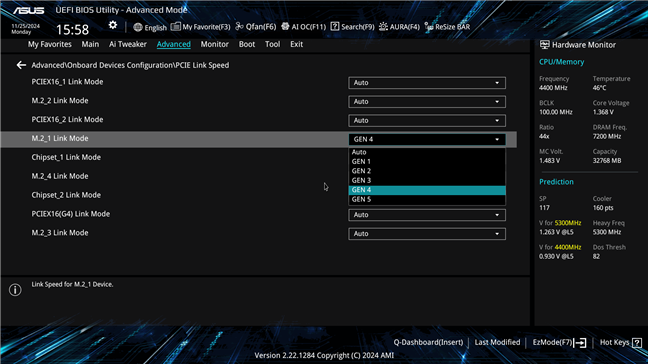
Task: Switch to the Ai Tweaker tab
Action: click(x=128, y=44)
